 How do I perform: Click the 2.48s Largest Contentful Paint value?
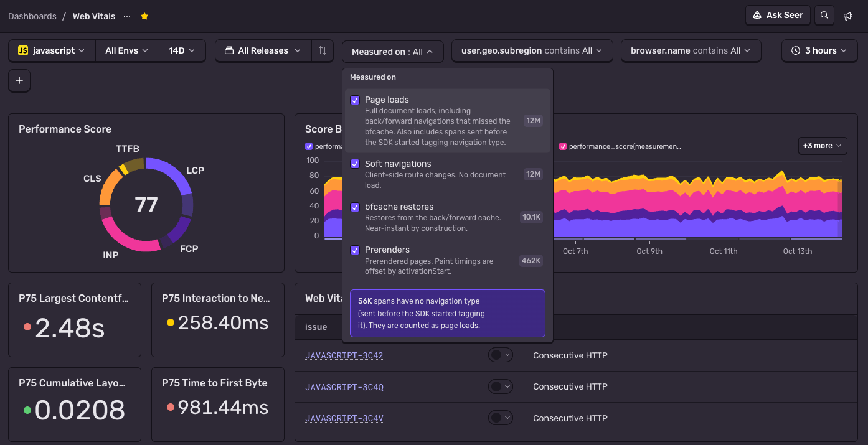tap(70, 327)
